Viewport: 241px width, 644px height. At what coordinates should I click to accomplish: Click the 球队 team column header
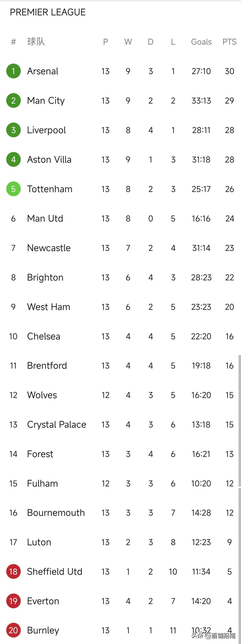36,42
